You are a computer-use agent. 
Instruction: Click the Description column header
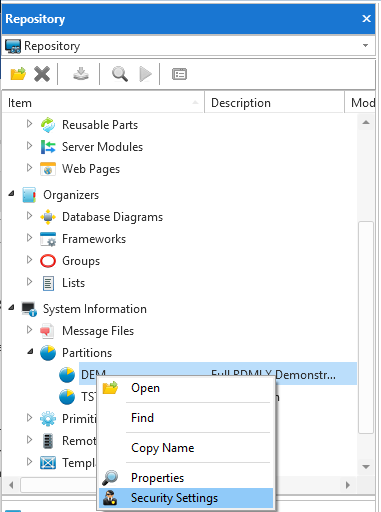tap(274, 103)
